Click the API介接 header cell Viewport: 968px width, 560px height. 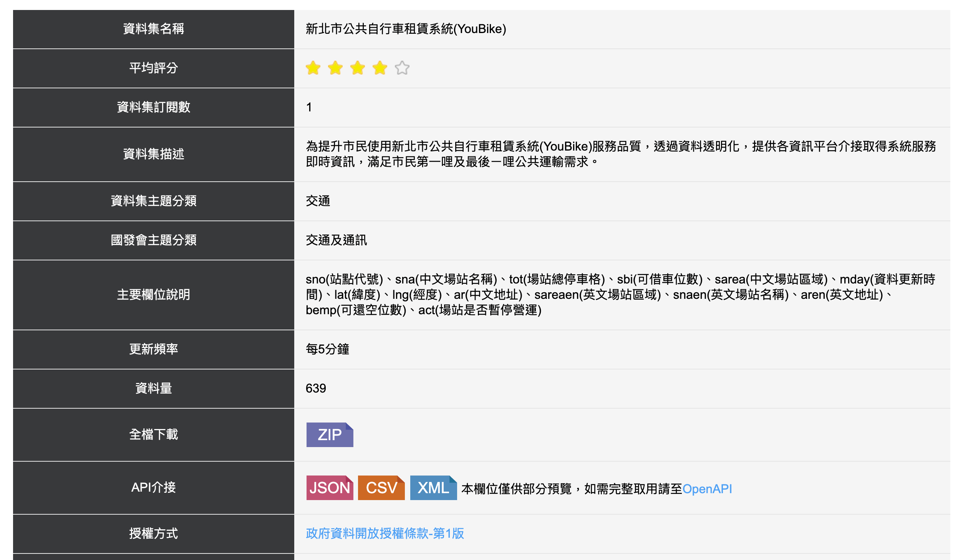click(x=154, y=488)
